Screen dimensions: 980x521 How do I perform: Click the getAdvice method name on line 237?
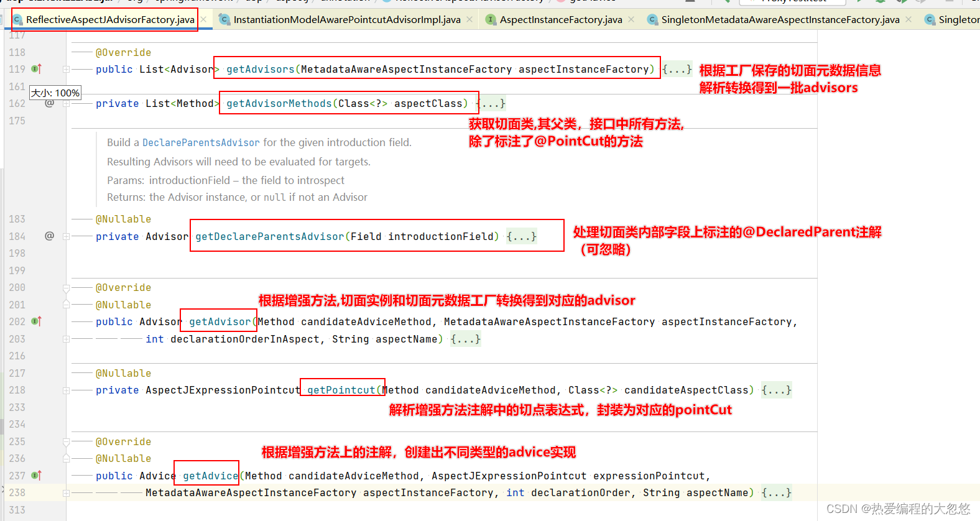tap(211, 476)
